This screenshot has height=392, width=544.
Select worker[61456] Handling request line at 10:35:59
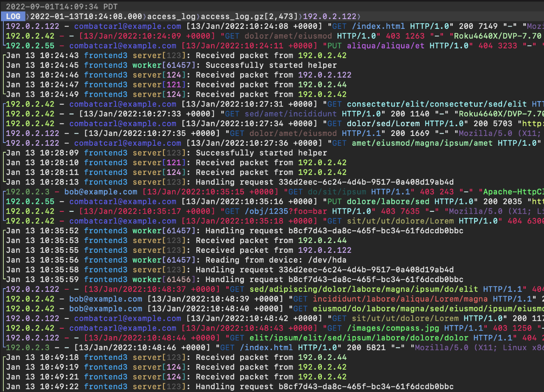tap(235, 279)
